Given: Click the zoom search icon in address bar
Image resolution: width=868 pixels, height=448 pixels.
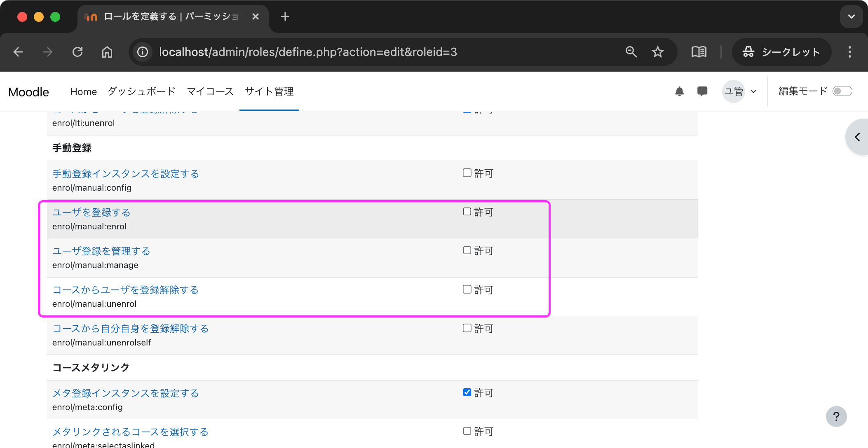Looking at the screenshot, I should pos(631,52).
